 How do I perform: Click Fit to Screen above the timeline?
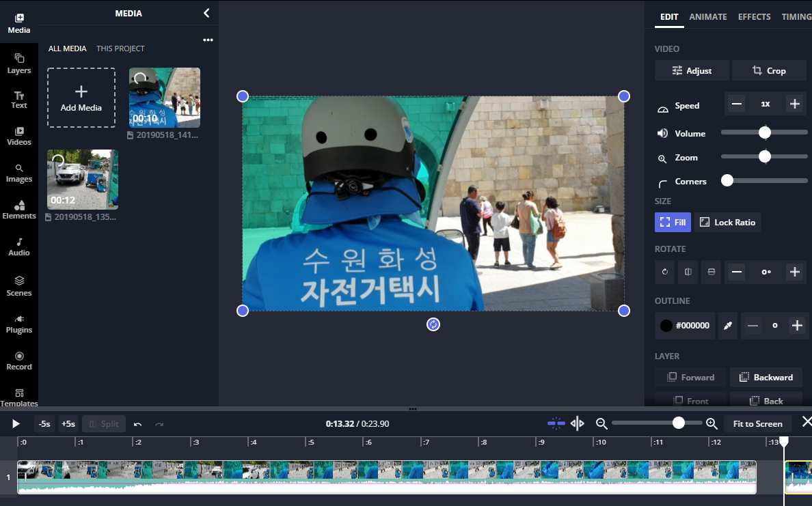pyautogui.click(x=757, y=423)
